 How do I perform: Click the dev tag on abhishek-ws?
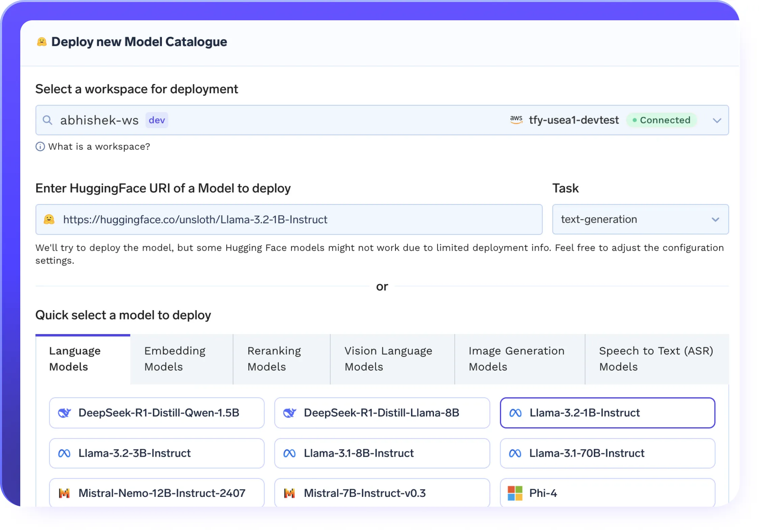coord(157,120)
